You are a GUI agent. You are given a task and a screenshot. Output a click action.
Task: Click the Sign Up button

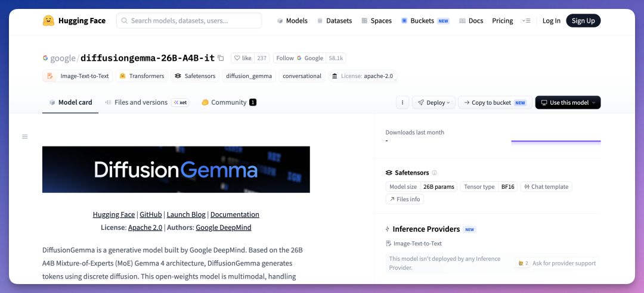pos(583,20)
